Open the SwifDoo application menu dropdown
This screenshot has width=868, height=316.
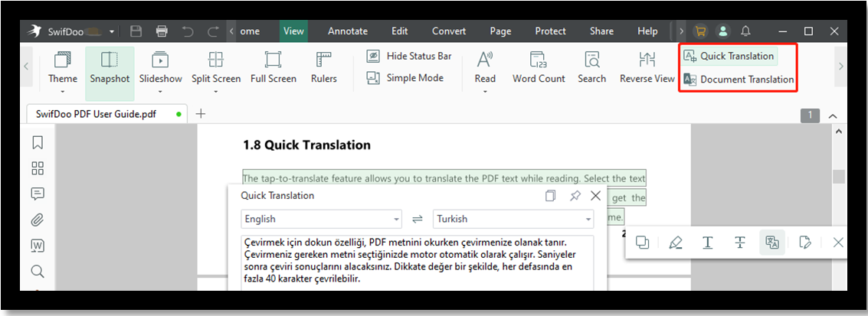(111, 31)
